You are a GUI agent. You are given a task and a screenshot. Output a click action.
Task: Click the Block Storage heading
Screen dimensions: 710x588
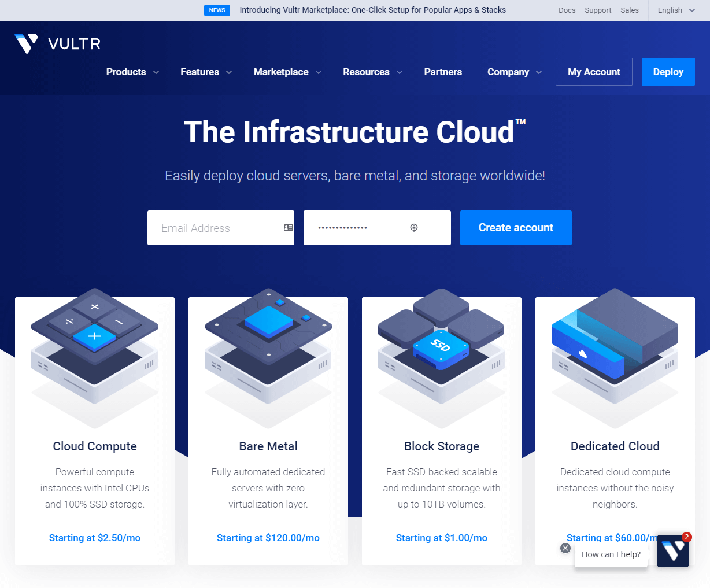click(442, 446)
